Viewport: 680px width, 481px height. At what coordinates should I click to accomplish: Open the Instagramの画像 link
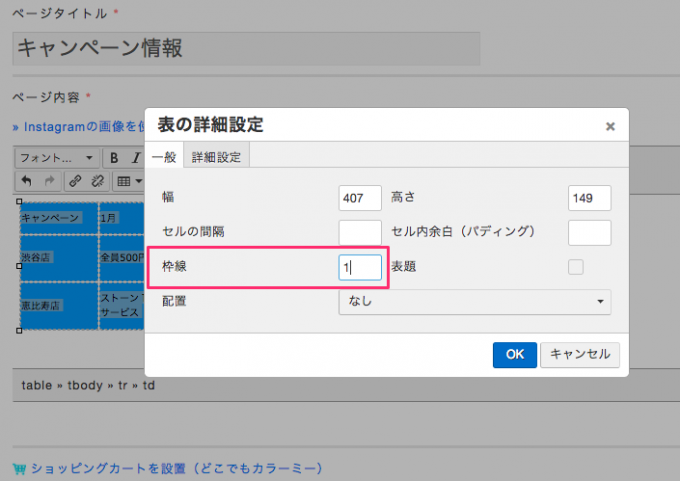[x=79, y=127]
